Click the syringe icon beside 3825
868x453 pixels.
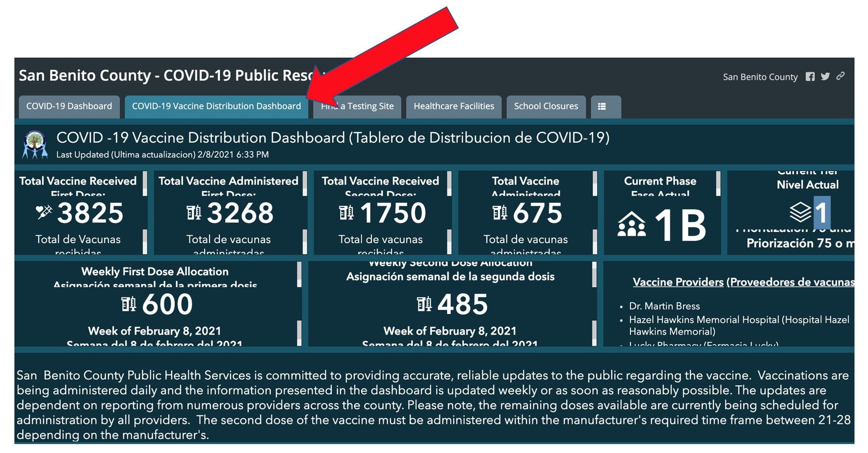pos(44,212)
